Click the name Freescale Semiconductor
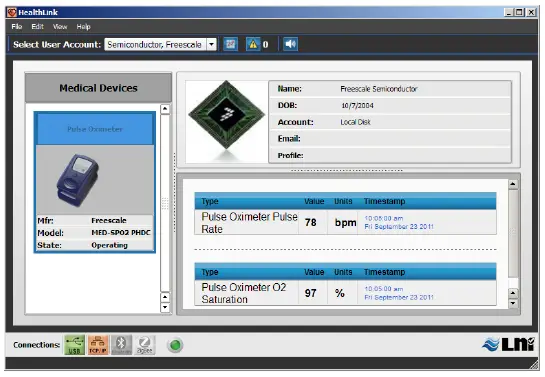 coord(379,89)
